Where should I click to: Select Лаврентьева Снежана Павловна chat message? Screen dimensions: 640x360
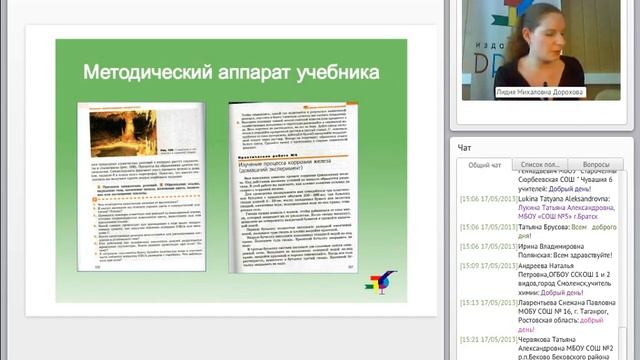[x=539, y=316]
